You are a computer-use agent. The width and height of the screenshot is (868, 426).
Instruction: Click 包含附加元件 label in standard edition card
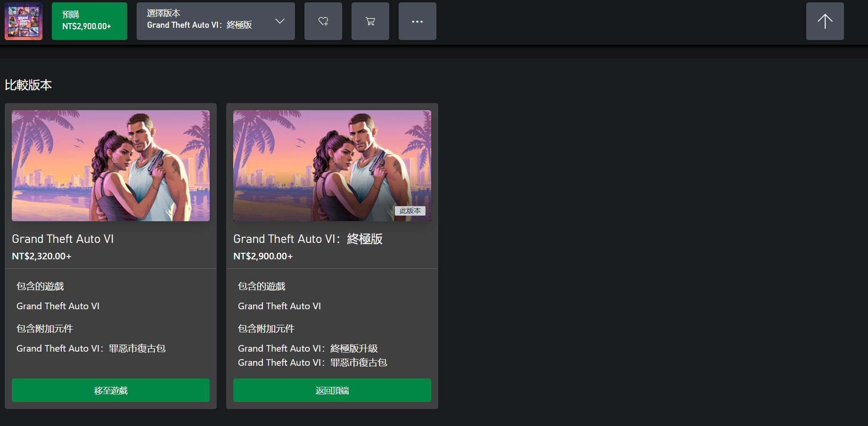coord(45,329)
